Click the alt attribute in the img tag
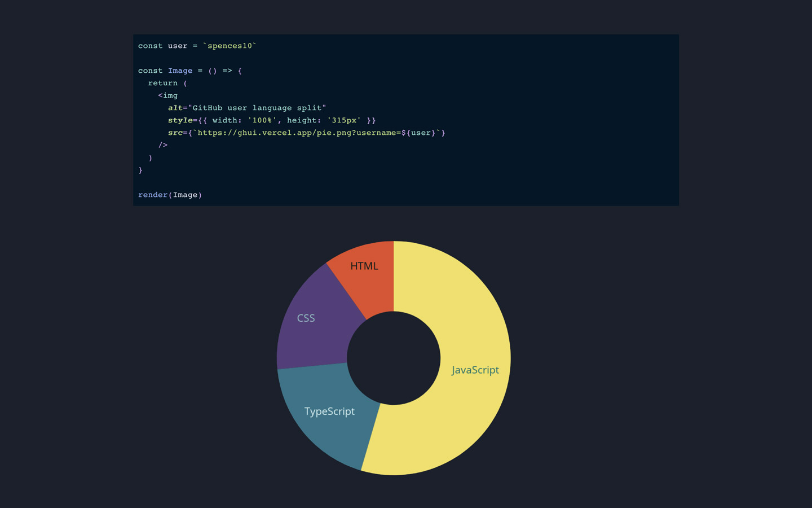 [175, 107]
